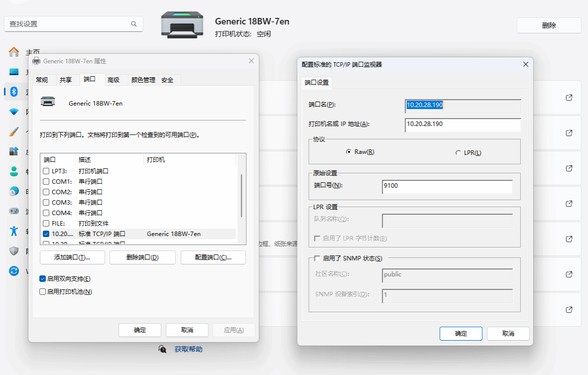The image size is (588, 375).
Task: Enable 启用了 SNMP 状态 checkbox
Action: 317,258
